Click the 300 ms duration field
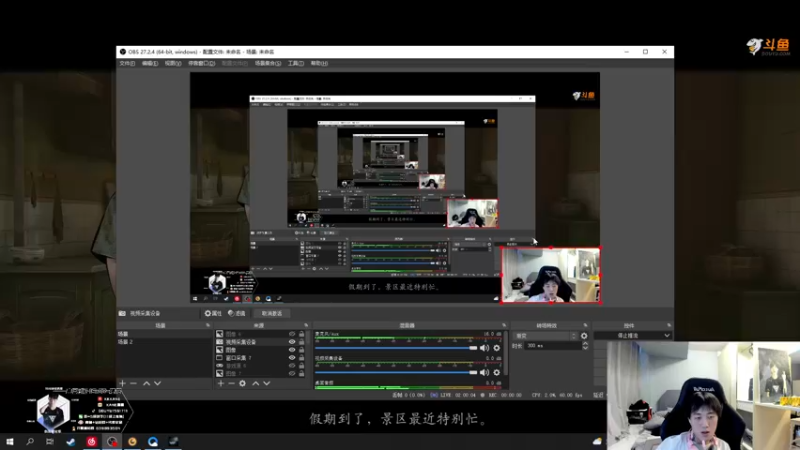This screenshot has width=800, height=450. (553, 346)
